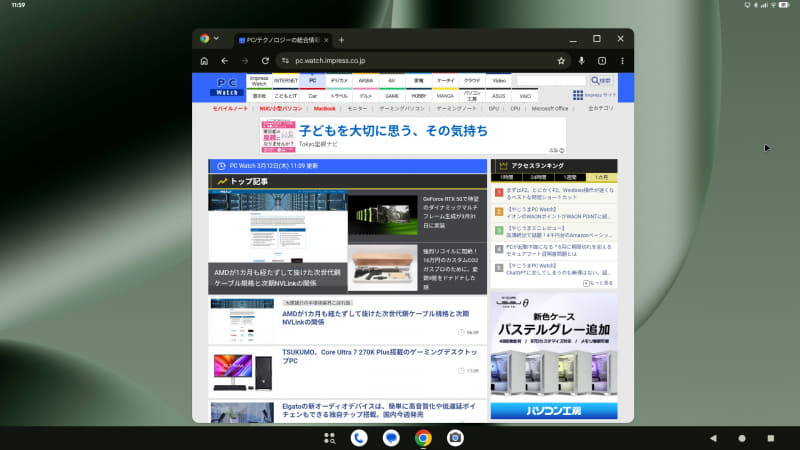Launch the Phone app from taskbar

[x=359, y=438]
